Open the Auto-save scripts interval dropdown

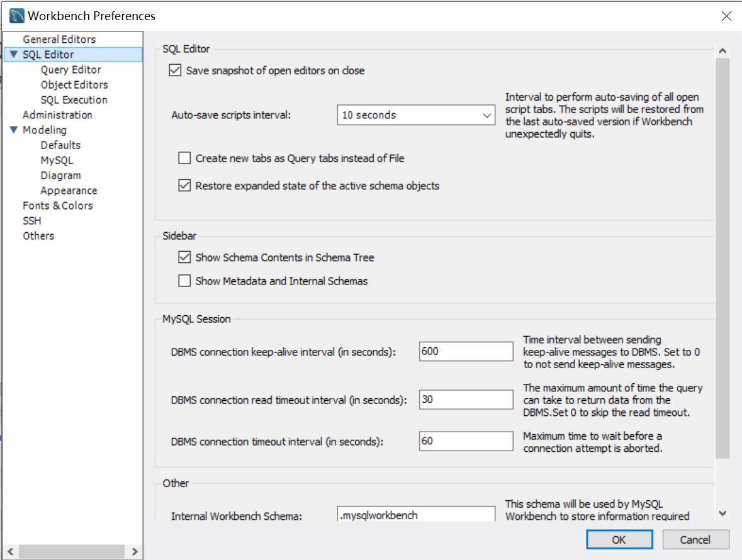tap(416, 115)
